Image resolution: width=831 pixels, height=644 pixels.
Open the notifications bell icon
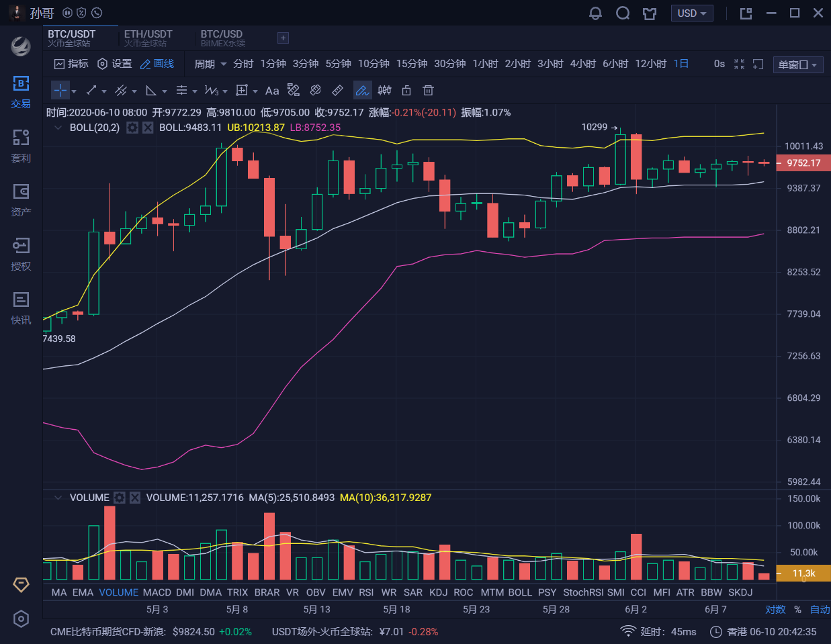(x=595, y=13)
